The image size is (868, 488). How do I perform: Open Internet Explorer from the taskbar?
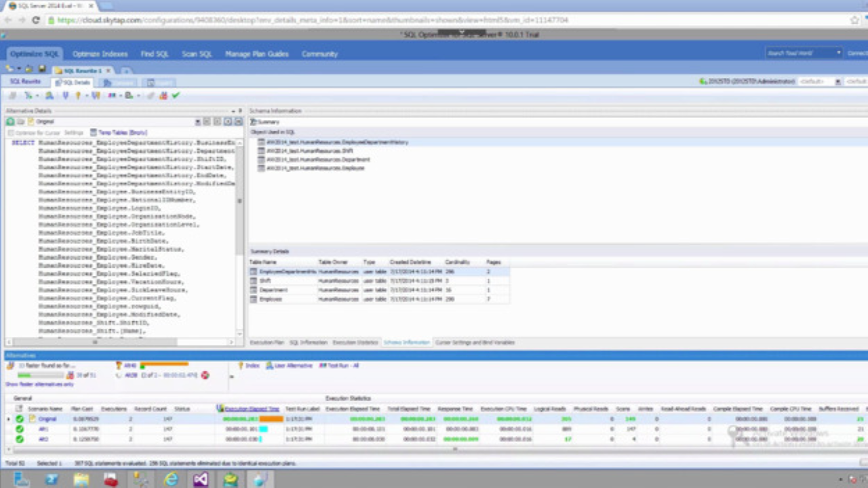tap(171, 480)
